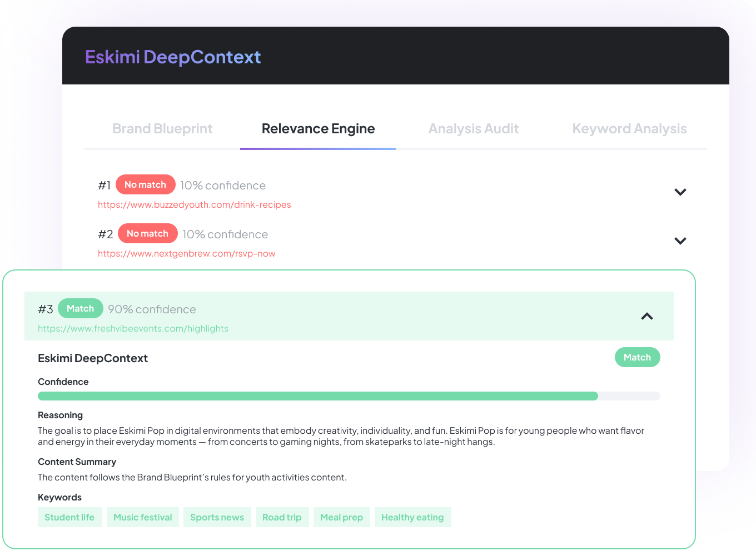Click the No match badge on result #2

[x=148, y=233]
